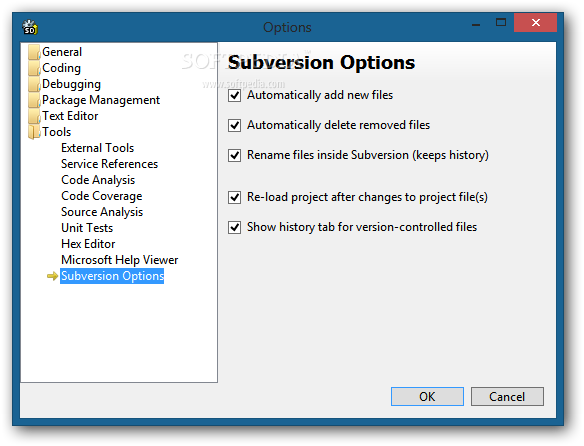Click the open Tools folder icon
Screen dimensions: 584x446
(x=34, y=132)
